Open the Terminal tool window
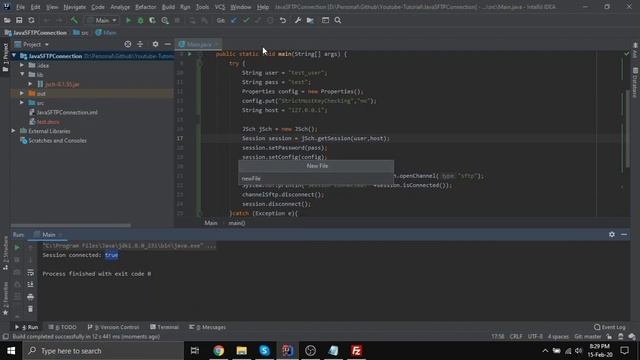This screenshot has width=640, height=360. pyautogui.click(x=164, y=327)
